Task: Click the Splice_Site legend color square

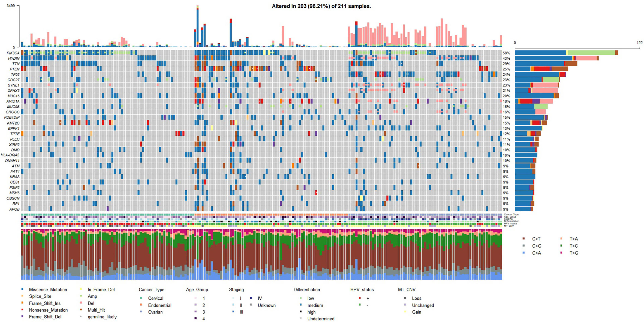Action: (x=22, y=296)
